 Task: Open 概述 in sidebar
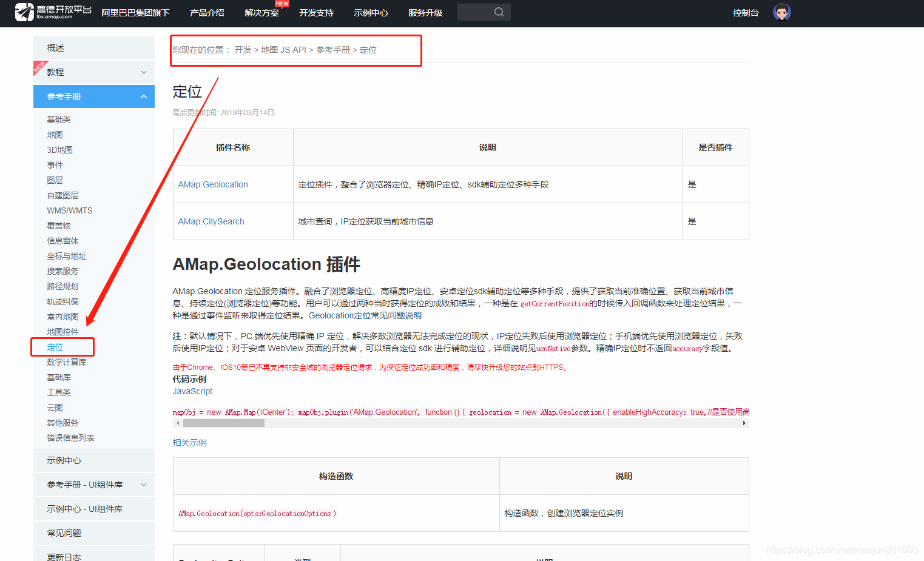(94, 48)
